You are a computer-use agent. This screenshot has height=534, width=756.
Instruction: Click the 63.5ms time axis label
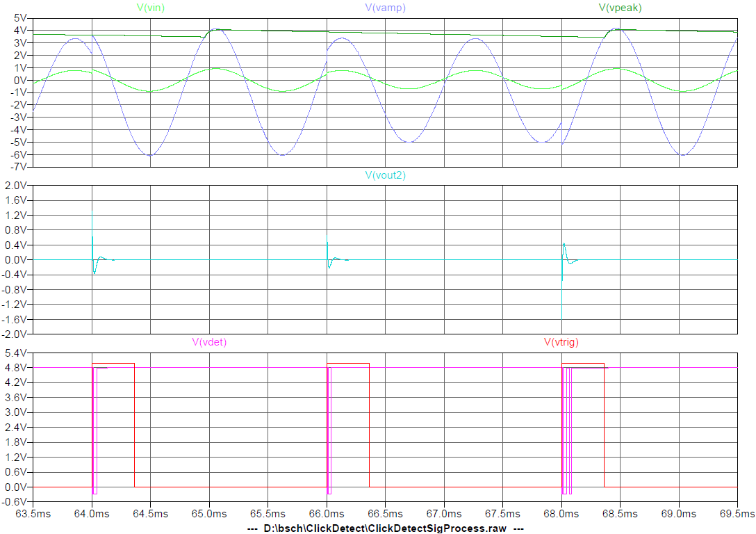pyautogui.click(x=33, y=513)
